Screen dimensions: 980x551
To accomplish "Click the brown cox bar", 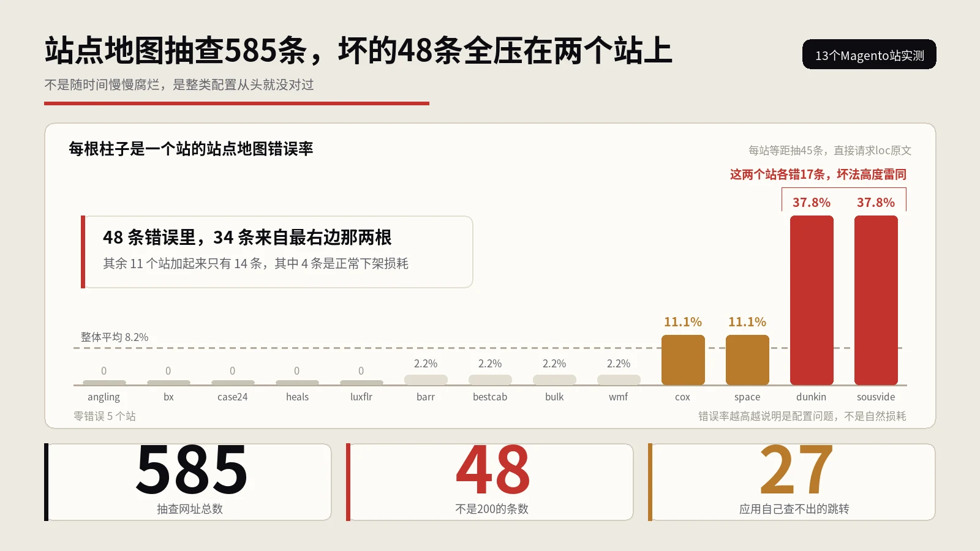I will [x=683, y=360].
